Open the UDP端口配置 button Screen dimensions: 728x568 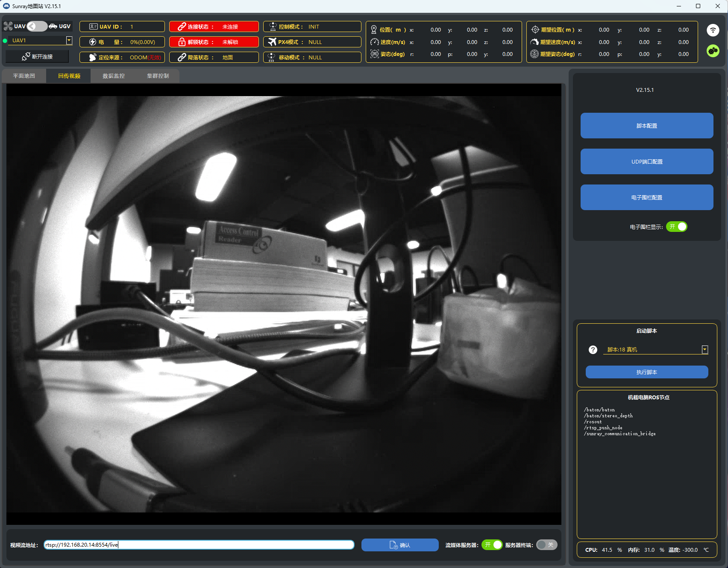point(646,161)
